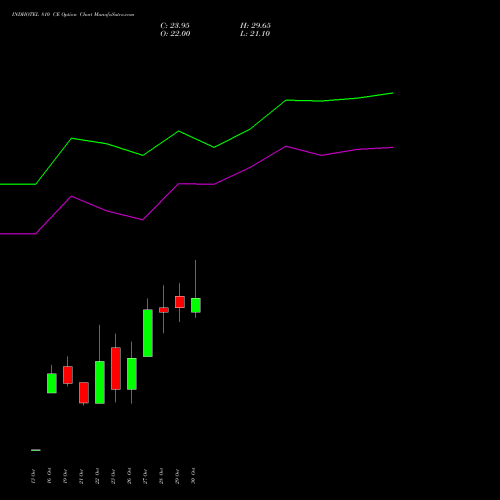The image size is (500, 500).
Task: Click the 23 Oct date label
Action: [x=113, y=476]
